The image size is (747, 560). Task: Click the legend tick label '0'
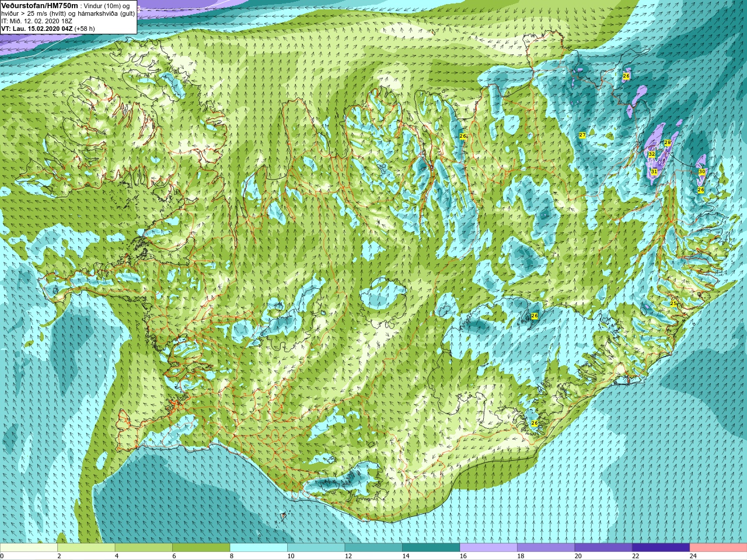click(2, 556)
